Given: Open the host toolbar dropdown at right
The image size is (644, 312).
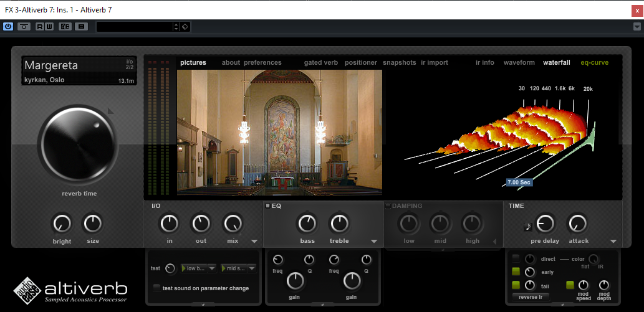Looking at the screenshot, I should click(637, 27).
